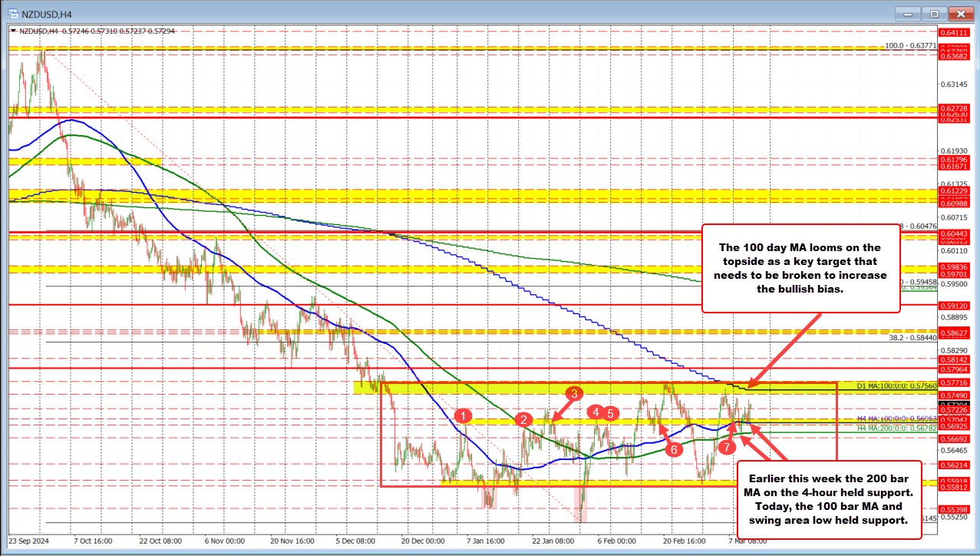Click the red circle marker numbered 4
Image resolution: width=980 pixels, height=556 pixels.
[595, 413]
